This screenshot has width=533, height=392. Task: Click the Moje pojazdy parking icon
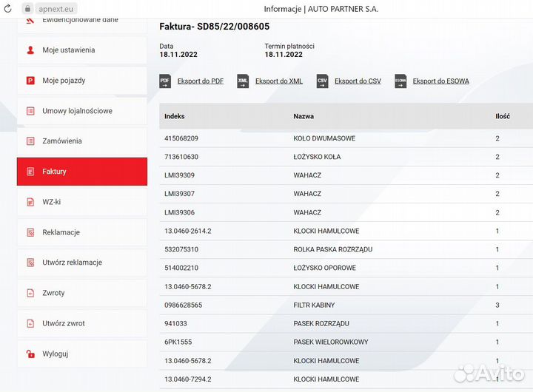click(30, 81)
